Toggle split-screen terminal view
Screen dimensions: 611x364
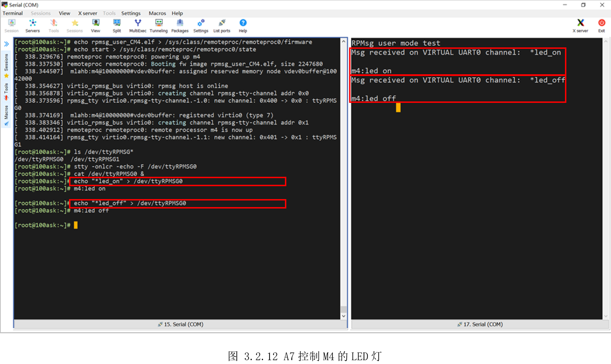[x=116, y=25]
